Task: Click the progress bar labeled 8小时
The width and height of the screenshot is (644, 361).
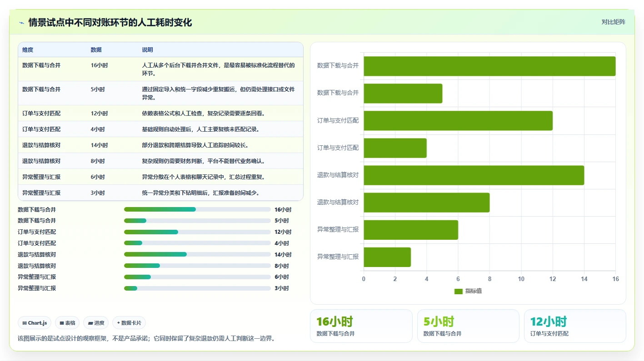Action: pos(197,266)
